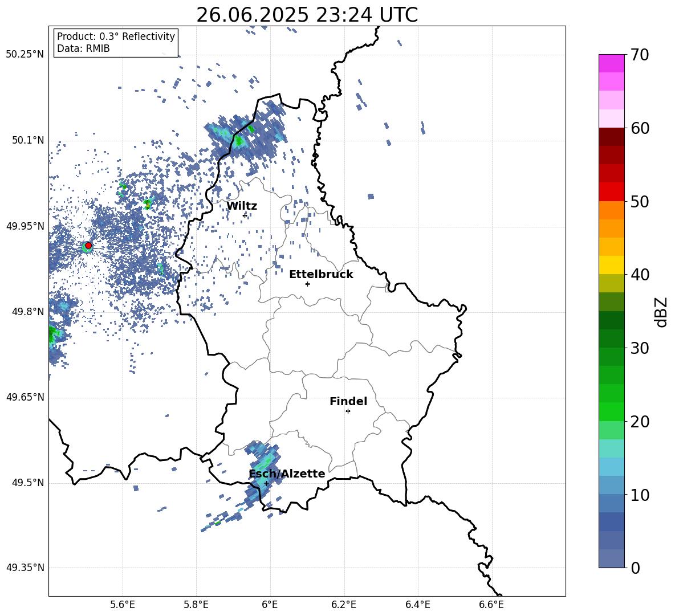Click the dark maroon colorbar swatch below 60

pos(611,137)
